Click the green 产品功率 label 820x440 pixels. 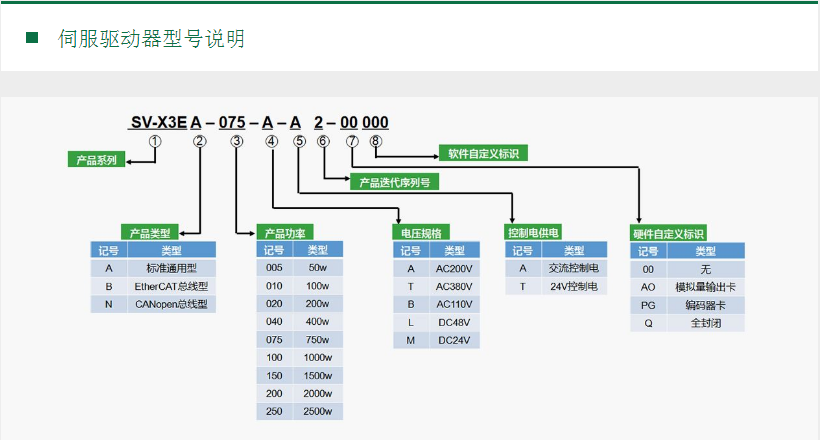coord(285,232)
